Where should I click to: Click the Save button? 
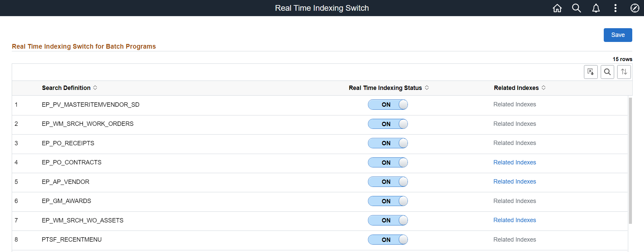click(618, 35)
